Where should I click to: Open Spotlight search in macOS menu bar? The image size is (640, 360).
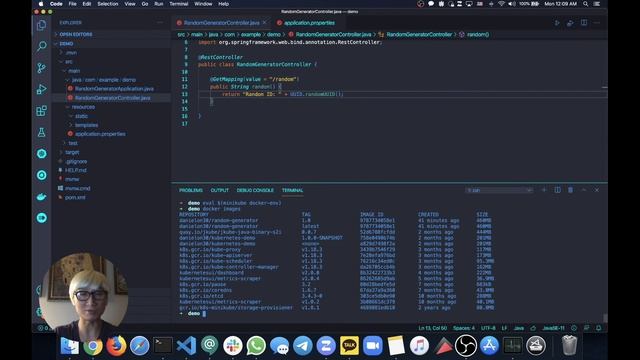[586, 4]
